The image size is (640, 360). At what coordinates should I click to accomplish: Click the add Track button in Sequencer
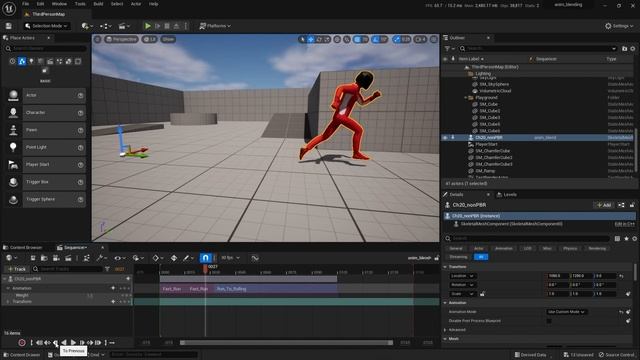[x=17, y=269]
